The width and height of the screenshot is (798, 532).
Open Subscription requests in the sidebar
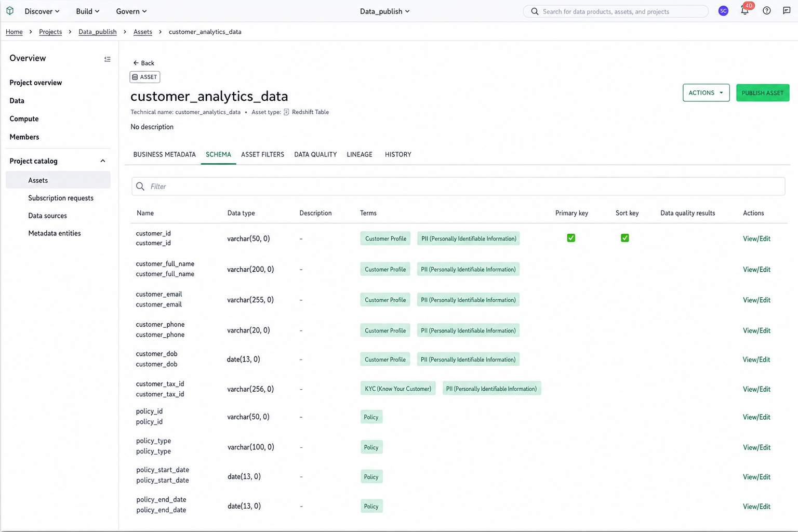pyautogui.click(x=61, y=198)
